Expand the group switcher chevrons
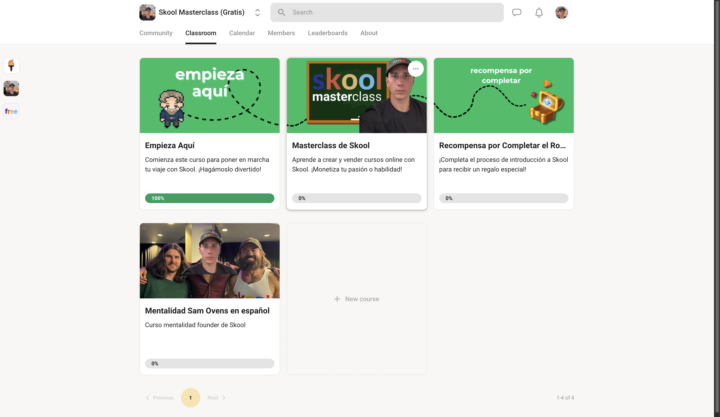 click(x=257, y=12)
